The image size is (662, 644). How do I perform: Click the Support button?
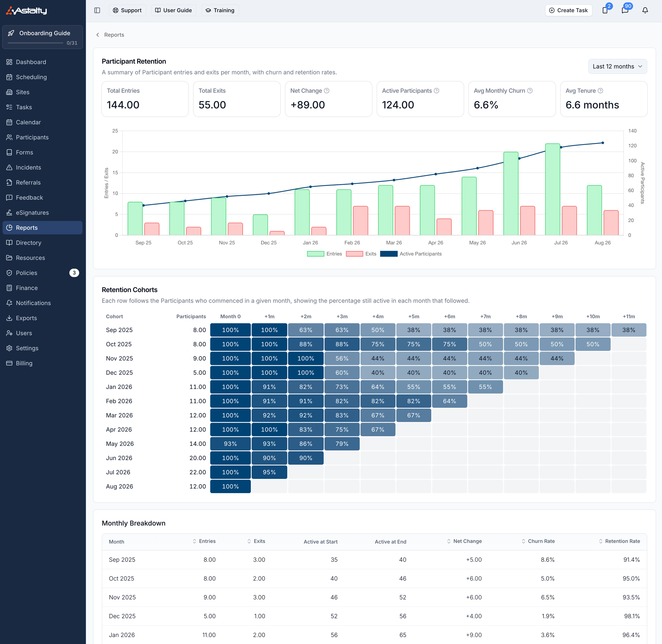point(127,10)
